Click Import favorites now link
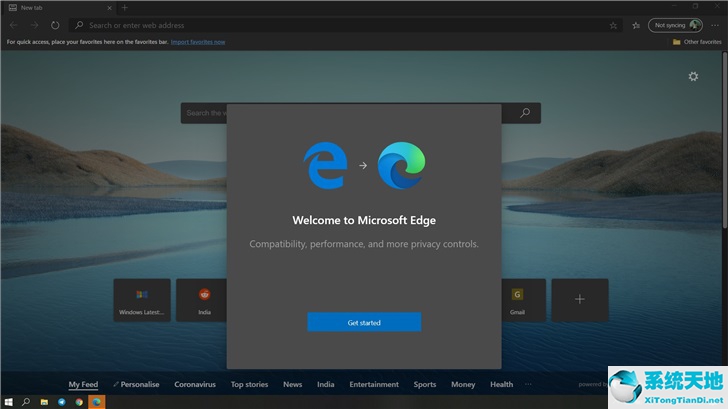 [x=198, y=42]
